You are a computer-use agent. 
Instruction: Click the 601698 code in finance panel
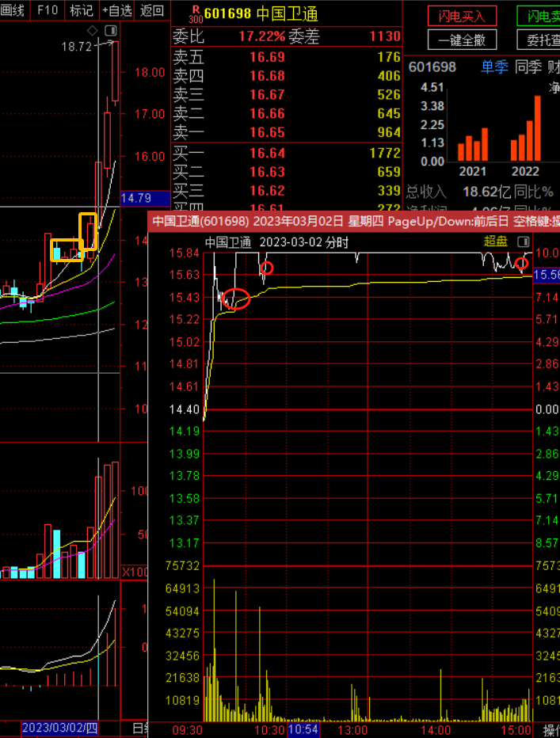point(432,67)
